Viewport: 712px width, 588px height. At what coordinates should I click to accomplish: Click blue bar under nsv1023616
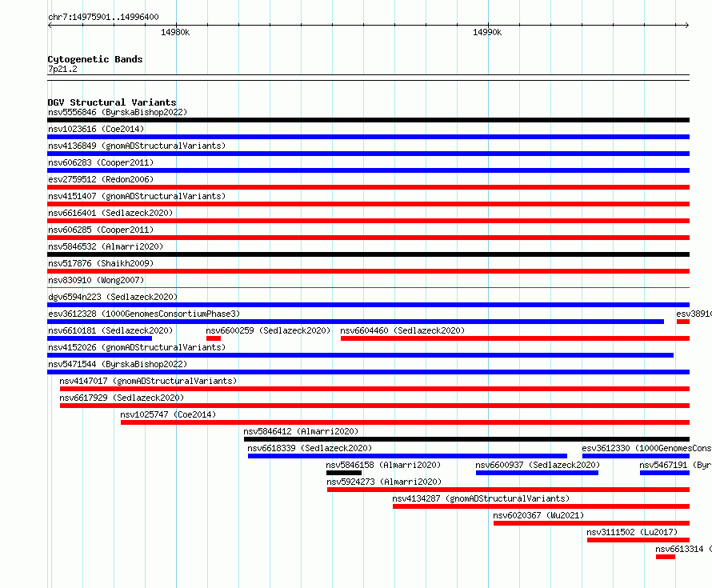[x=368, y=137]
